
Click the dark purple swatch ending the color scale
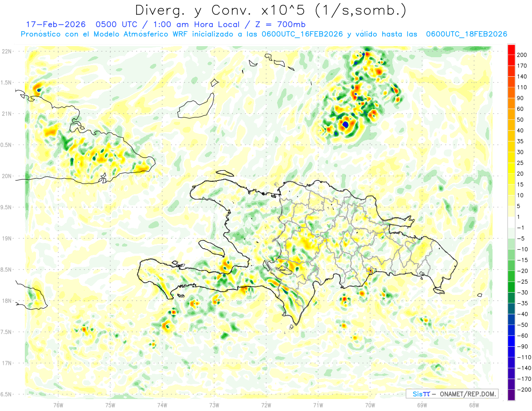tap(511, 395)
